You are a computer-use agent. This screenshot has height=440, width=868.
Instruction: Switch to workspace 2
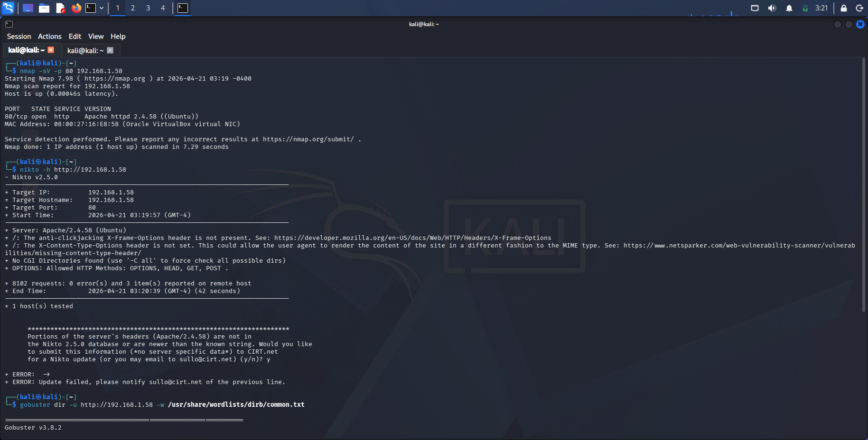coord(133,8)
